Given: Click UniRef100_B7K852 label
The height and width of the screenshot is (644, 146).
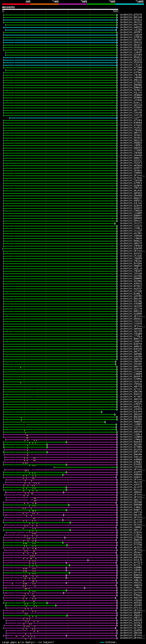Looking at the screenshot, I should pos(131,465).
